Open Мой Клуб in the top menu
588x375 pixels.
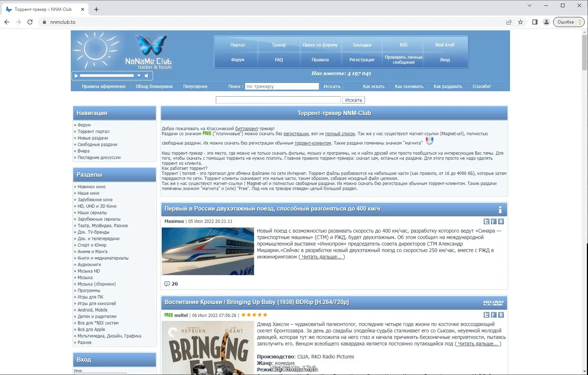coord(445,45)
